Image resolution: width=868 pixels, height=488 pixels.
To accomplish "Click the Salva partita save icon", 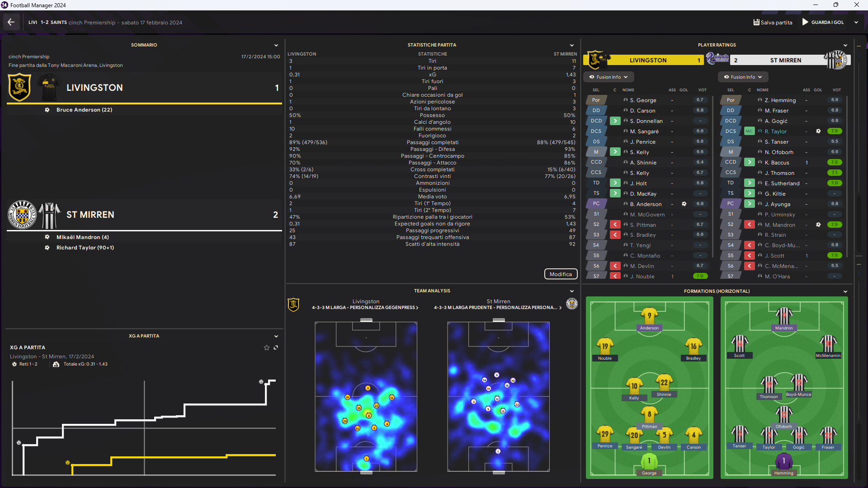I will point(756,22).
